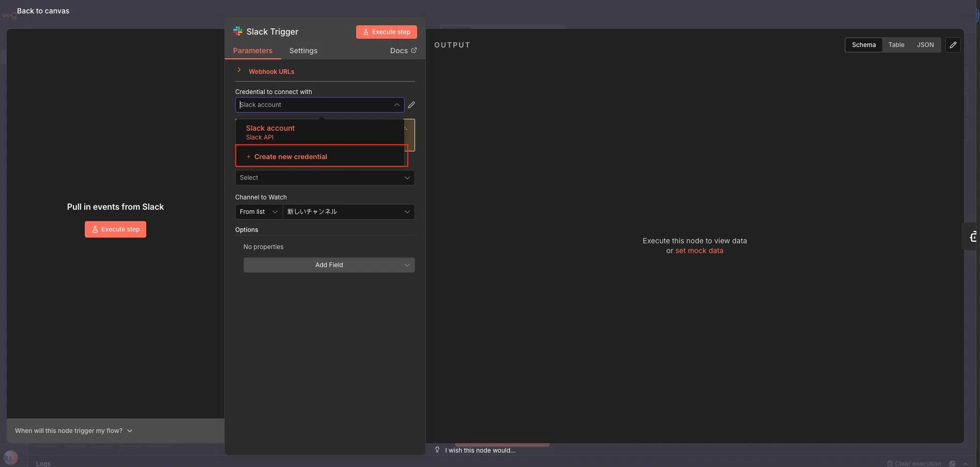Switch output view to Table
Screen dimensions: 980x467
pos(896,45)
